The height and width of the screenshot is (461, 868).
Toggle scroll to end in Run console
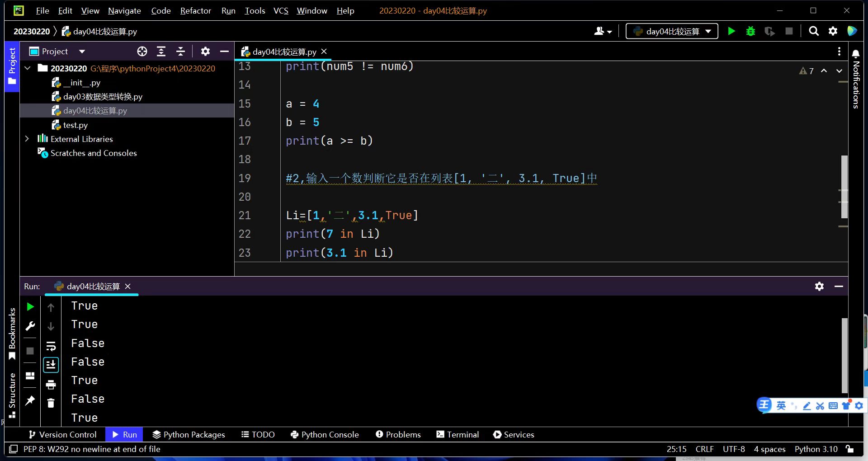coord(51,365)
